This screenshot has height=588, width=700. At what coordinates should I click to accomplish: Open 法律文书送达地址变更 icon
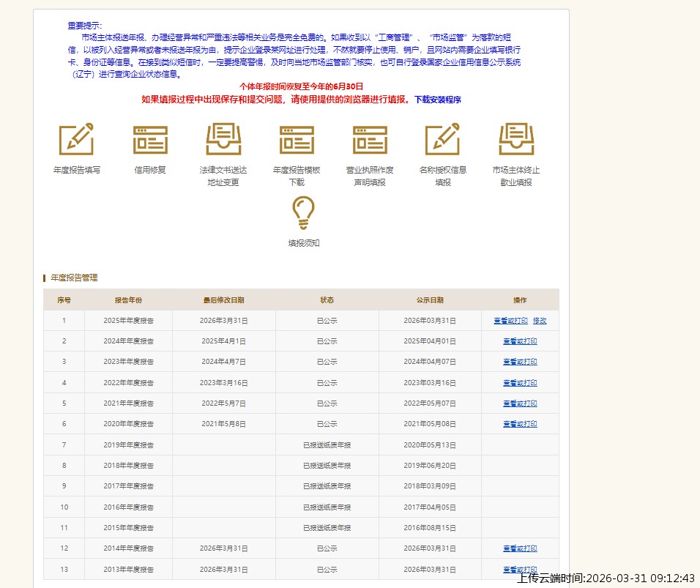(223, 139)
